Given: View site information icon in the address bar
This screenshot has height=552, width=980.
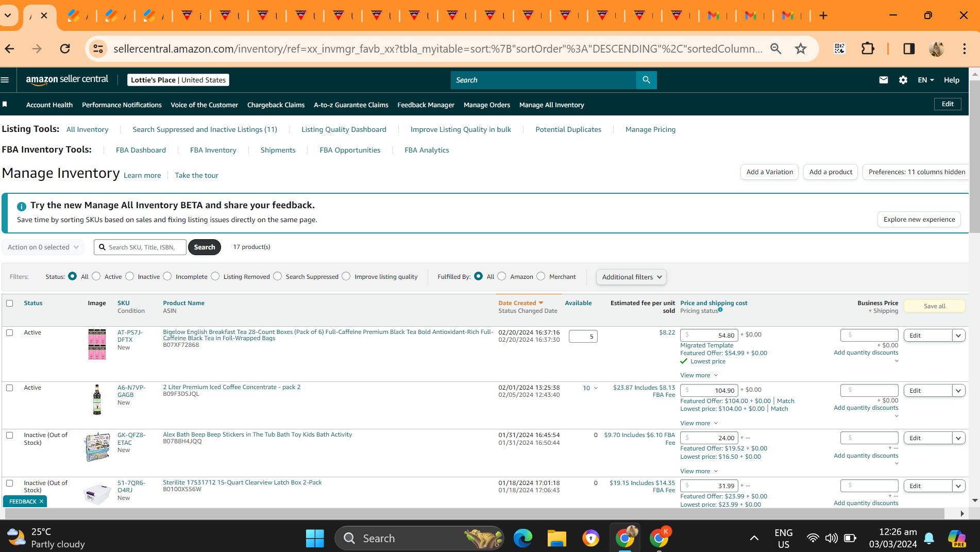Looking at the screenshot, I should (x=98, y=48).
